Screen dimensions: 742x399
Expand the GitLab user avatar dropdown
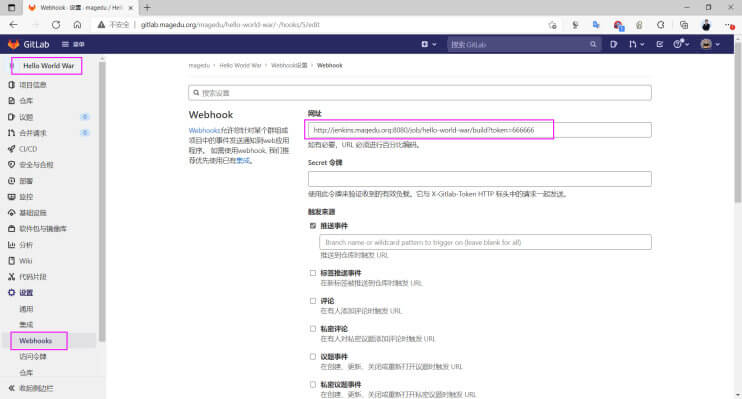pyautogui.click(x=710, y=44)
